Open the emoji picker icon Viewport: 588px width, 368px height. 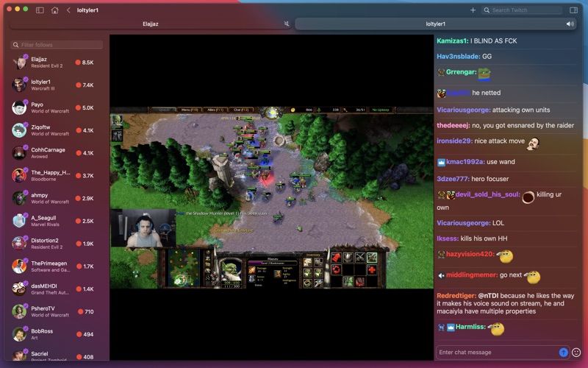(x=576, y=353)
